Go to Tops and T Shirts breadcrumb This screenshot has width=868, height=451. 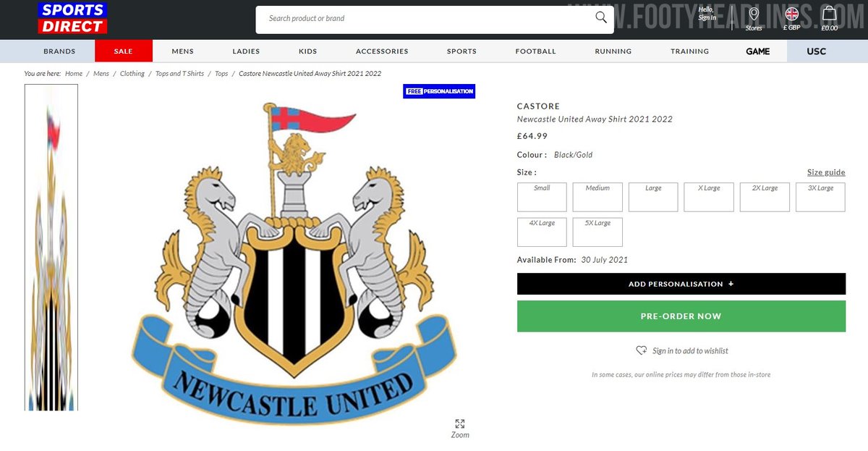tap(179, 74)
